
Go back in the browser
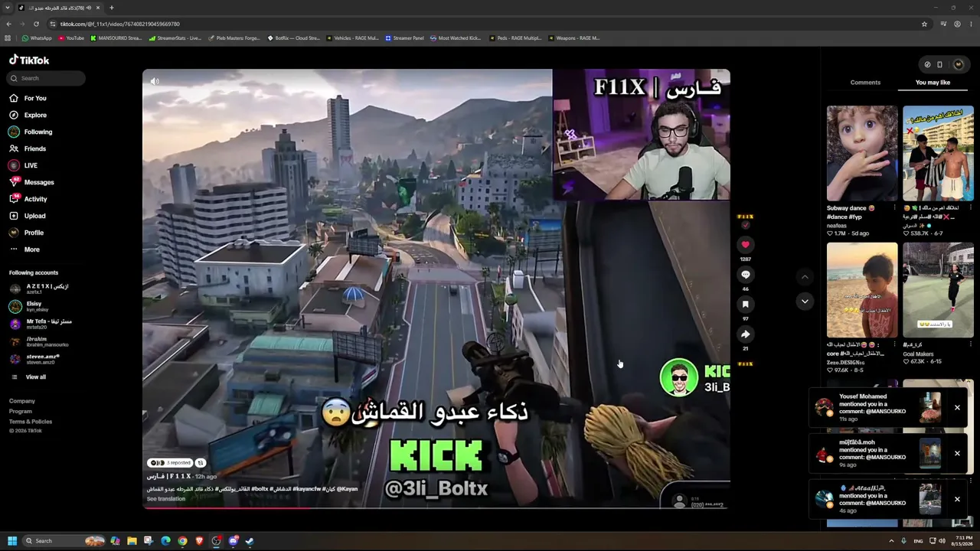tap(8, 24)
